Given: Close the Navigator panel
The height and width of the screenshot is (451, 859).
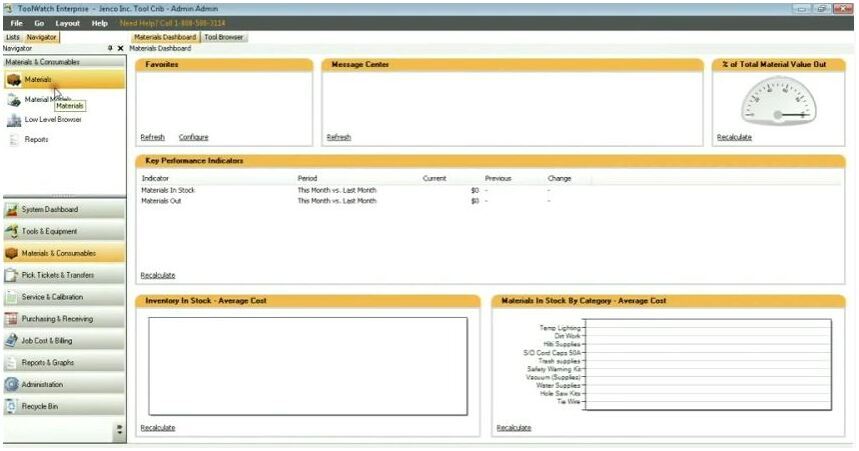Looking at the screenshot, I should 121,48.
